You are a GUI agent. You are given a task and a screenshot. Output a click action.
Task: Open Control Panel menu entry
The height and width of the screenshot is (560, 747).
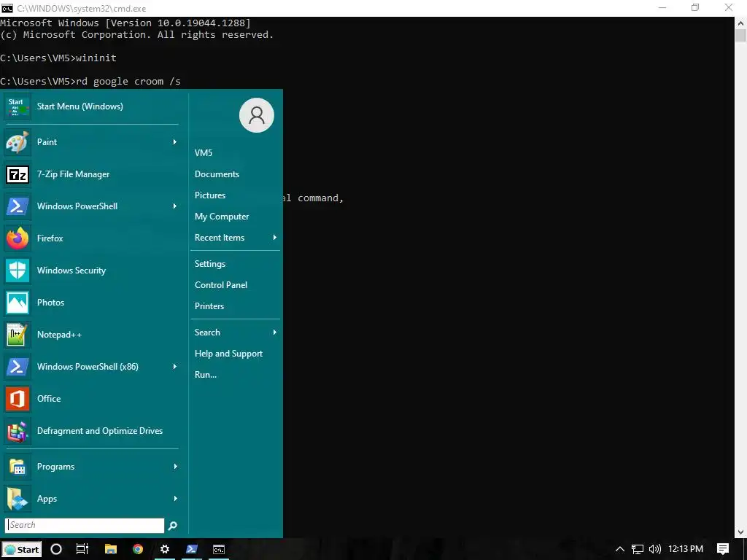click(x=221, y=285)
